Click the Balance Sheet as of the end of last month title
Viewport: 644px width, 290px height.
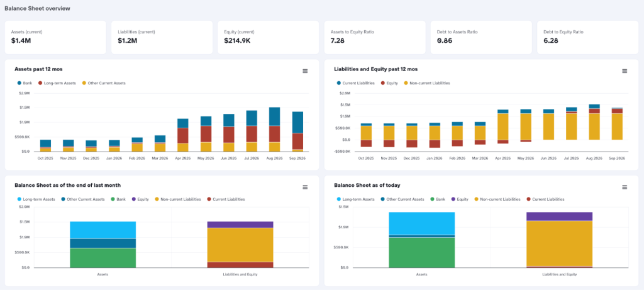[67, 185]
